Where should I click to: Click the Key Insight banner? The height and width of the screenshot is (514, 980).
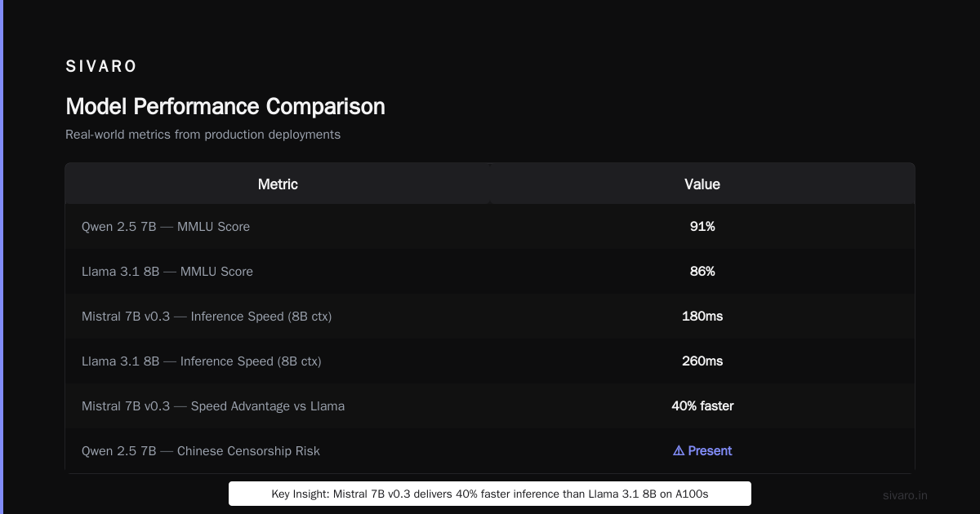(490, 494)
